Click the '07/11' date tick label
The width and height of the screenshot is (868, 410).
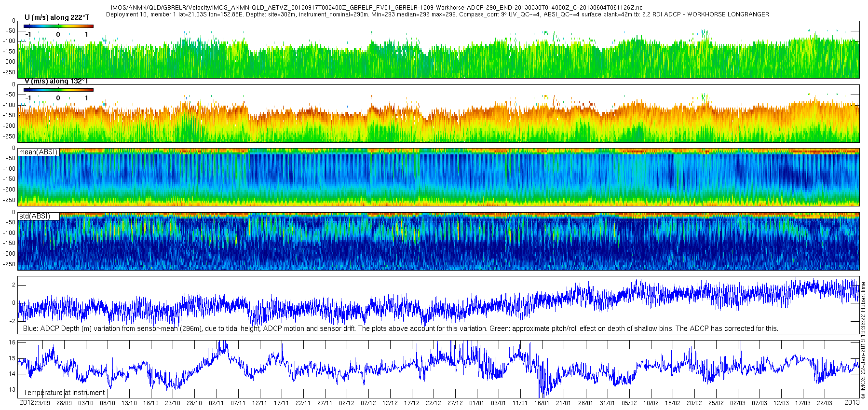[238, 403]
